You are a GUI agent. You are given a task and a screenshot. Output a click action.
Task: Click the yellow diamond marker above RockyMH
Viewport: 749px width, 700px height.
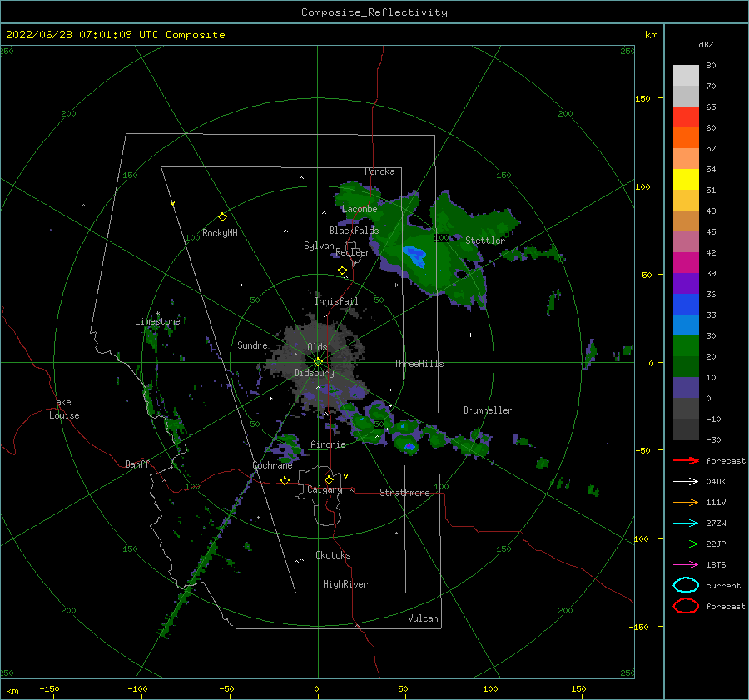(222, 217)
